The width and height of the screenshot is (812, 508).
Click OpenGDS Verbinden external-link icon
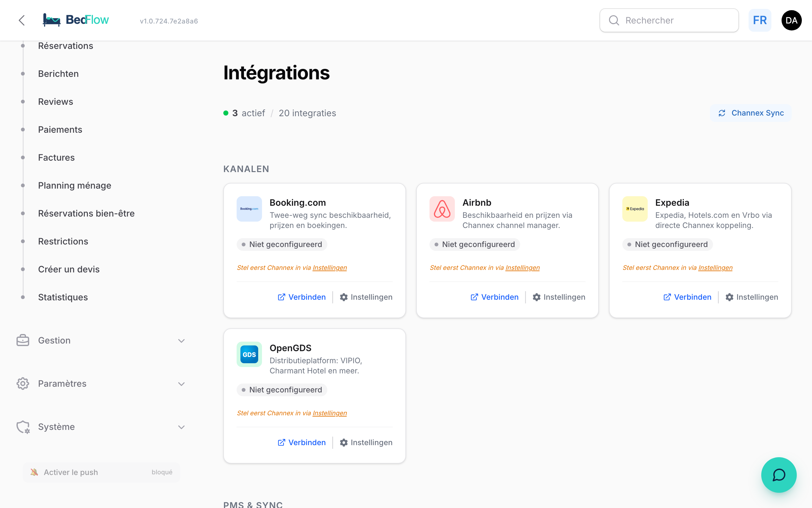click(x=282, y=443)
